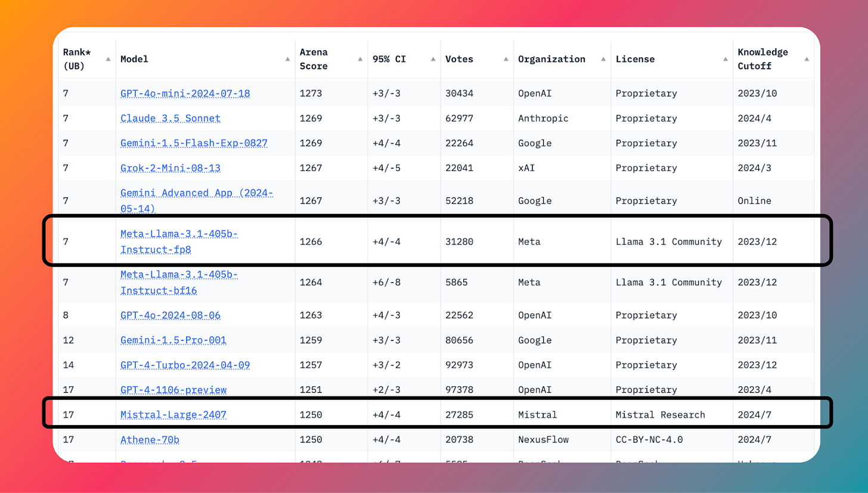Sort by Organization column arrow
The height and width of the screenshot is (493, 868).
603,59
